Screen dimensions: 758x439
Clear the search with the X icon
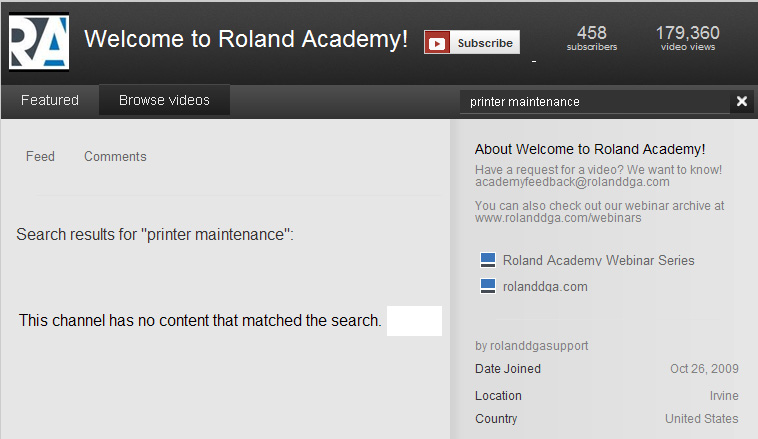[742, 101]
